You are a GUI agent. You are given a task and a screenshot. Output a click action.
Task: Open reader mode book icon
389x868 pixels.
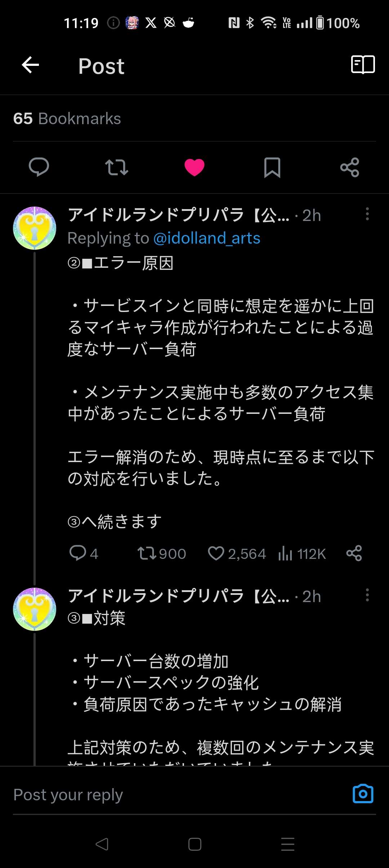[363, 65]
